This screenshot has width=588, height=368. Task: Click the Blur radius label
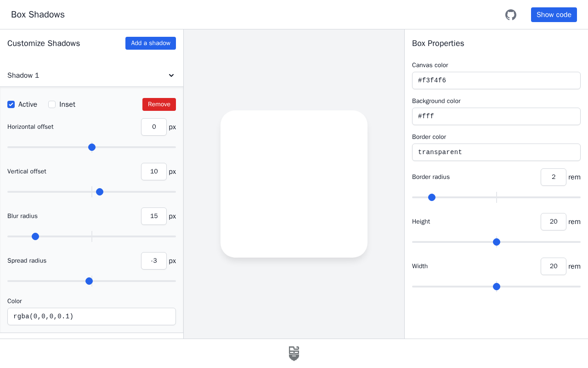coord(23,216)
